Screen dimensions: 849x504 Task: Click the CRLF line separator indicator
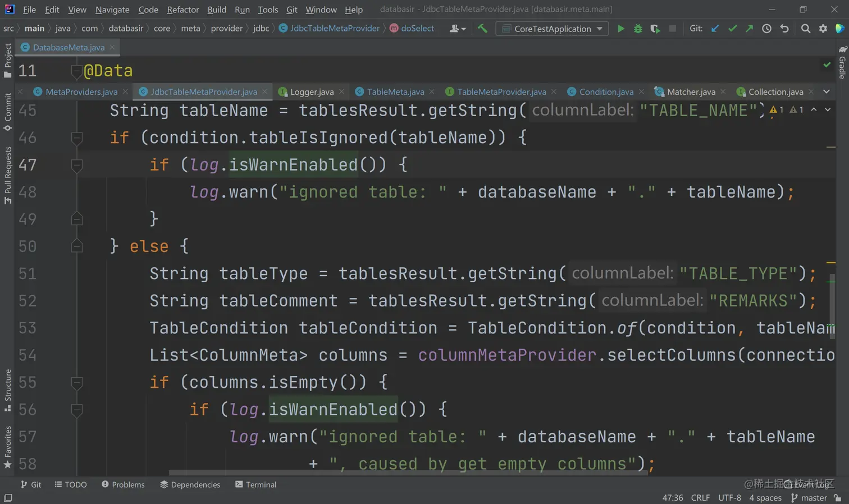click(x=700, y=498)
